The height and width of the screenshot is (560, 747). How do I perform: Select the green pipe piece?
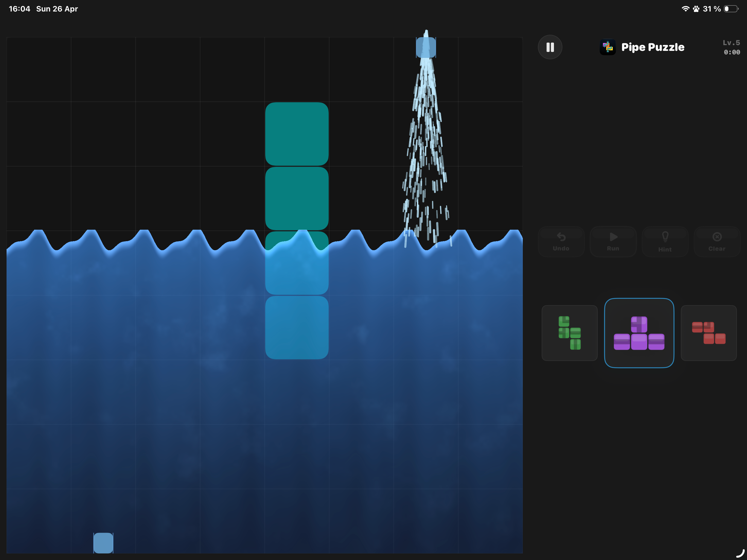coord(569,333)
